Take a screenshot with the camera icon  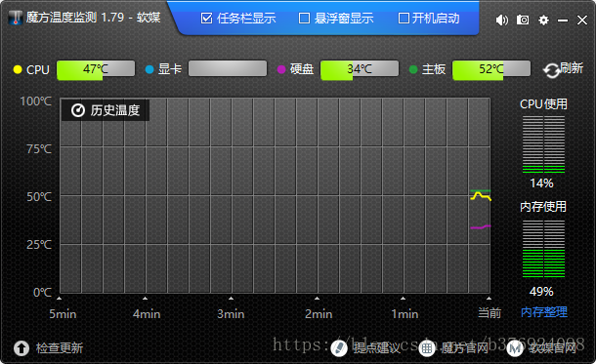(x=523, y=20)
